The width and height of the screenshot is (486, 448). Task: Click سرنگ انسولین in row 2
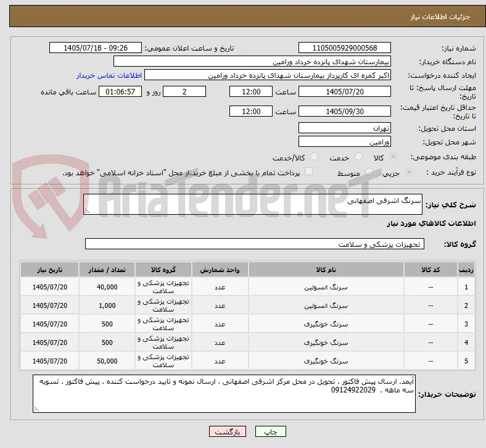326,305
